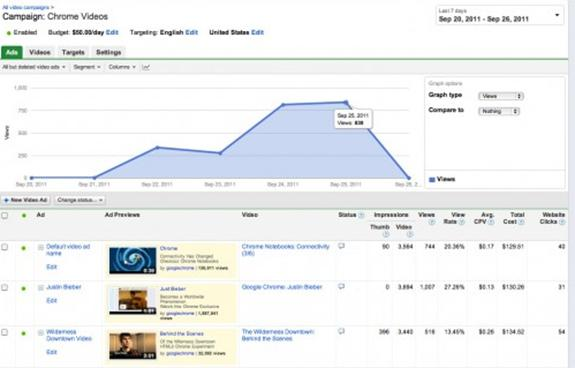Switch to the Videos tab
The height and width of the screenshot is (368, 575).
[40, 52]
